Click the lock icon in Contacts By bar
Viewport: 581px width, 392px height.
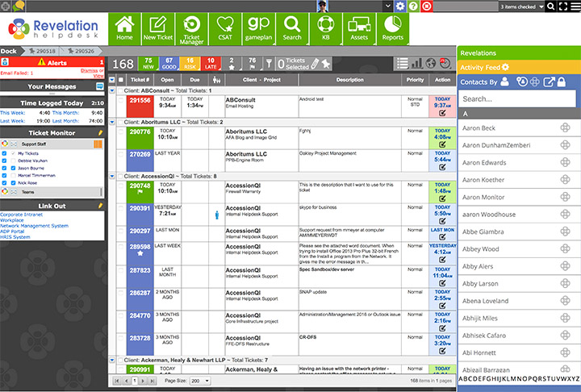click(x=562, y=82)
